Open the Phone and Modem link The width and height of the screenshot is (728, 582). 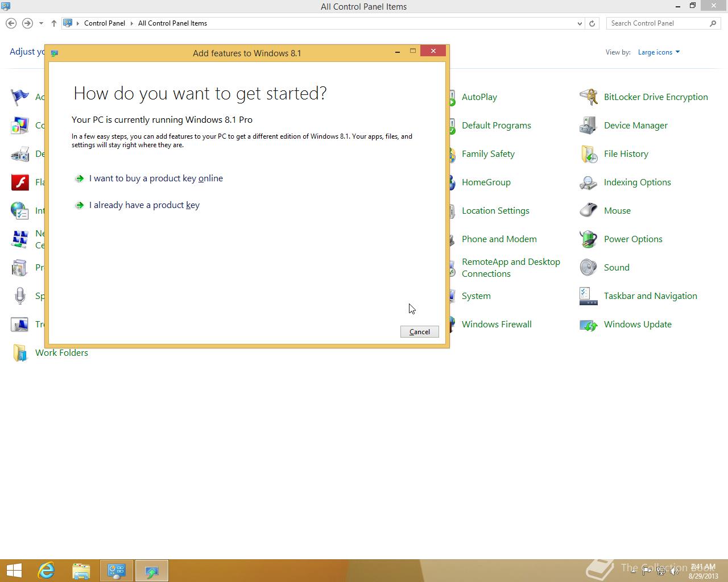pos(499,239)
